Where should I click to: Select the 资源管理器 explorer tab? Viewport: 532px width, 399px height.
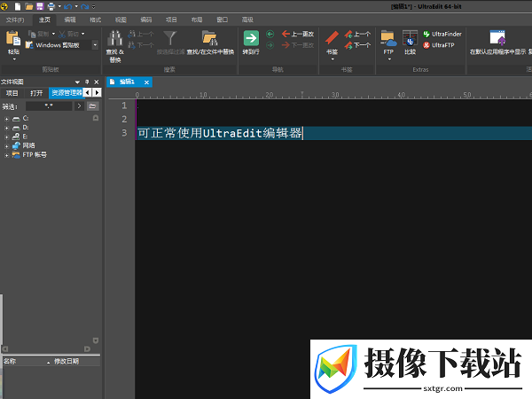click(66, 93)
